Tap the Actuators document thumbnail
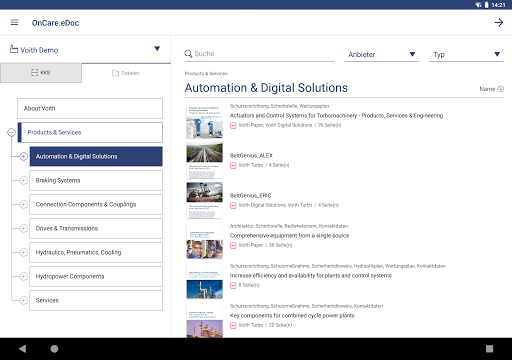This screenshot has width=512, height=360. click(x=204, y=120)
